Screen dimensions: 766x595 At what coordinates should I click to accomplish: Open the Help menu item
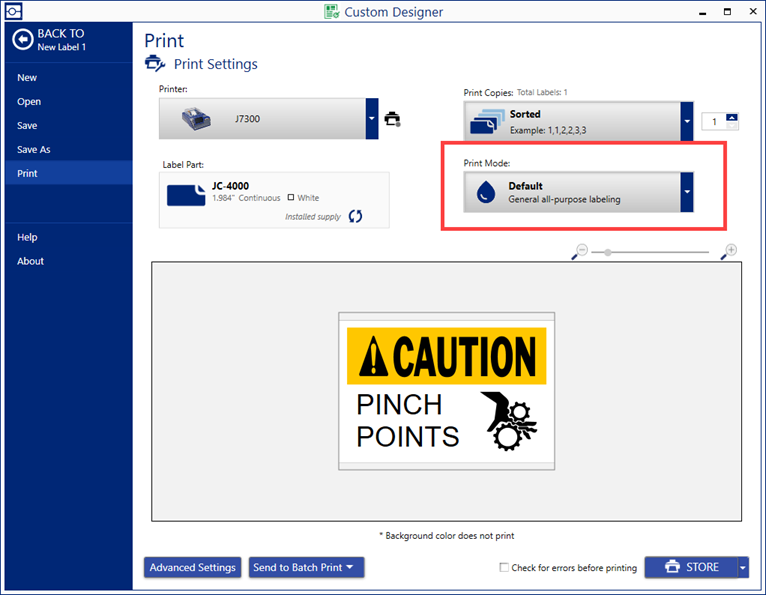pyautogui.click(x=27, y=237)
